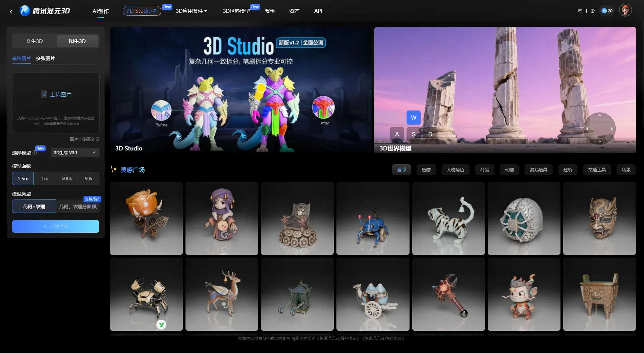This screenshot has height=353, width=644.
Task: Click the back arrow icon
Action: click(11, 11)
